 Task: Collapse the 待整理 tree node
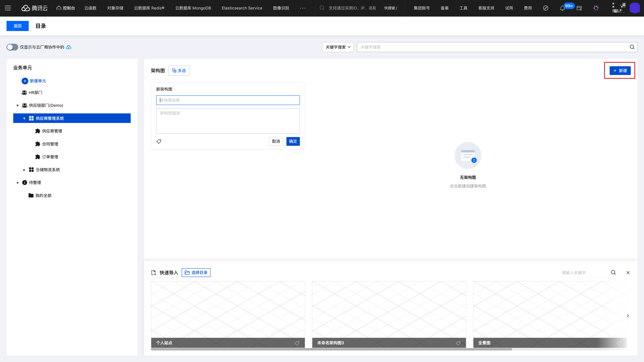[x=18, y=183]
